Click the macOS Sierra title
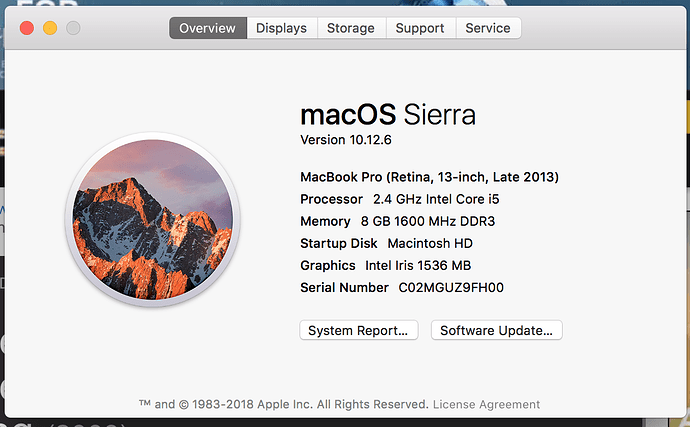This screenshot has height=427, width=690. tap(388, 114)
